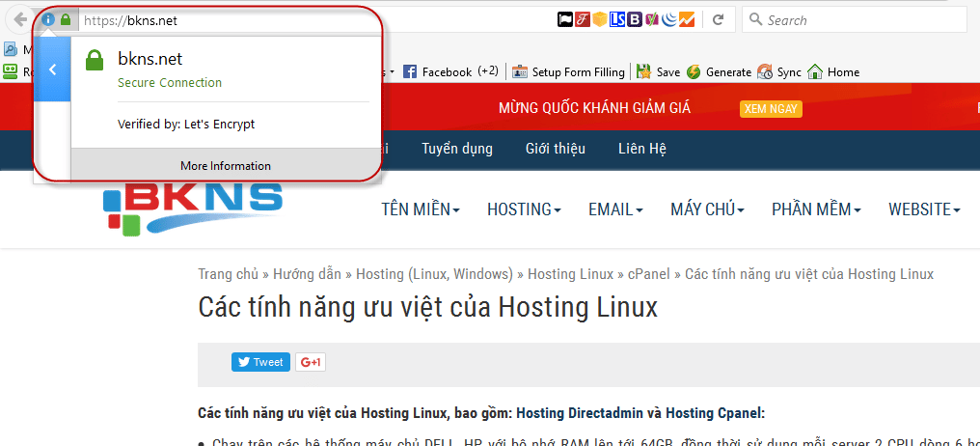Click the magnifier bookmark icon at far left
980x446 pixels.
click(10, 49)
